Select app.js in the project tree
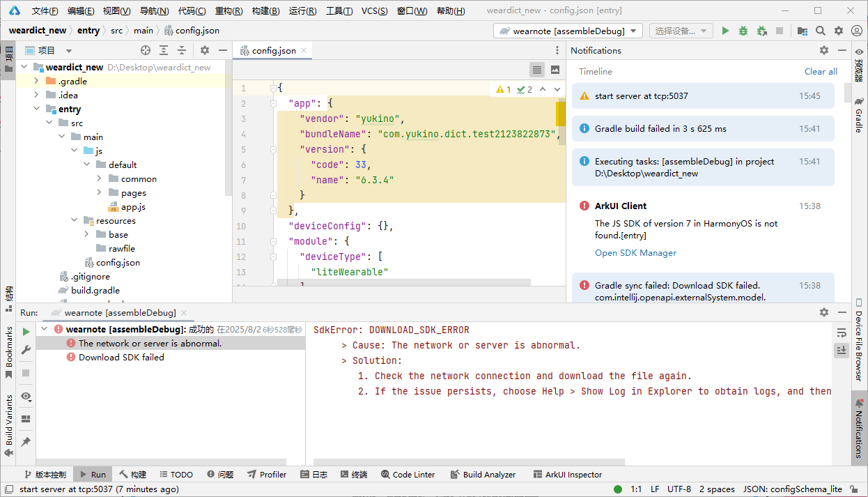This screenshot has height=497, width=868. [x=133, y=207]
